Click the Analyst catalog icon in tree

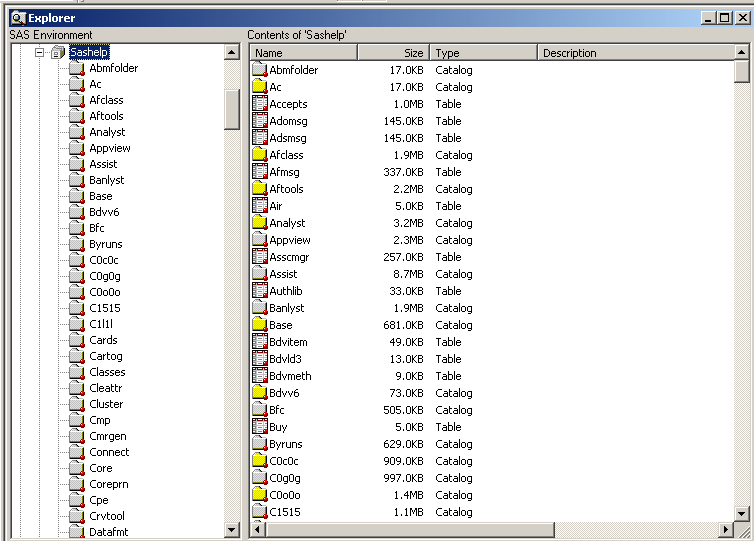tap(76, 132)
